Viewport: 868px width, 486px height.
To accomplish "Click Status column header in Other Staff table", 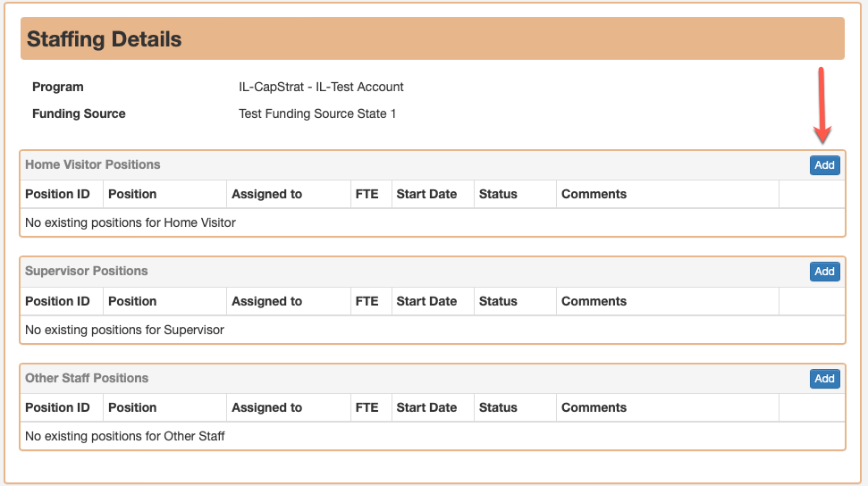I will (498, 407).
